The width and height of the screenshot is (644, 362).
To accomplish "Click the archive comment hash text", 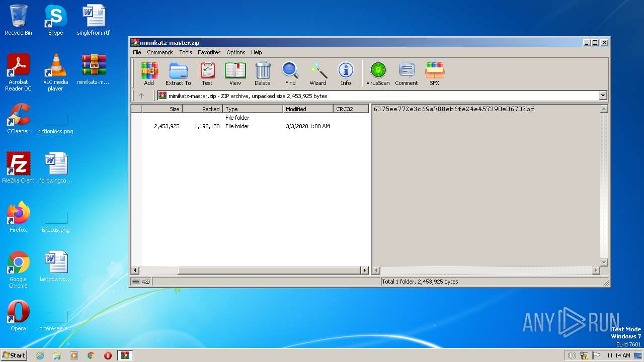I will [x=454, y=109].
